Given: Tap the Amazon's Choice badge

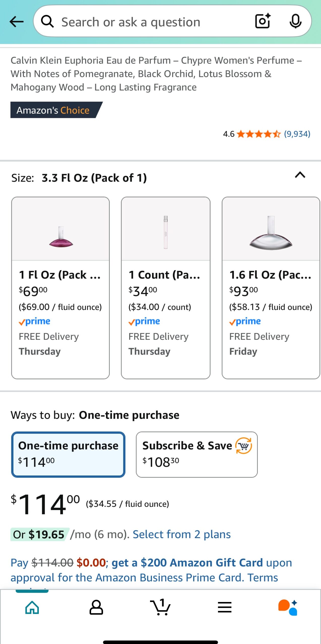Looking at the screenshot, I should (x=56, y=110).
